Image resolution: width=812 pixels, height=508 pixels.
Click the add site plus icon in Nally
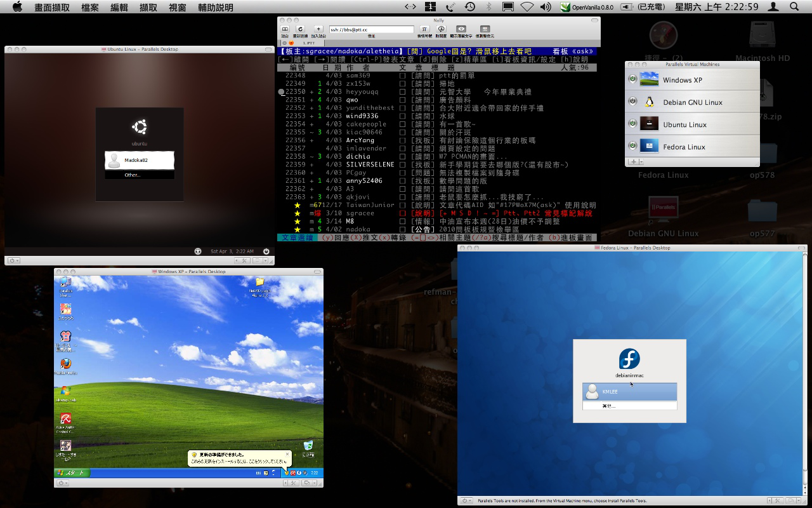(x=318, y=29)
